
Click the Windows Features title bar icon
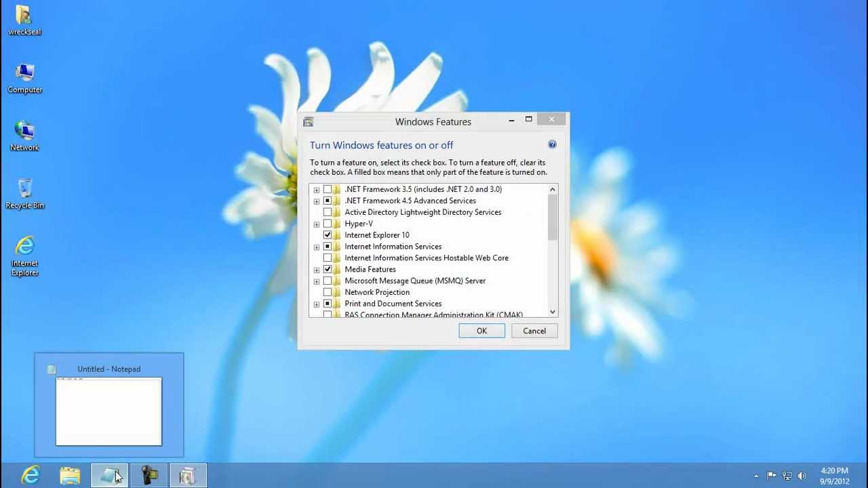(x=309, y=122)
